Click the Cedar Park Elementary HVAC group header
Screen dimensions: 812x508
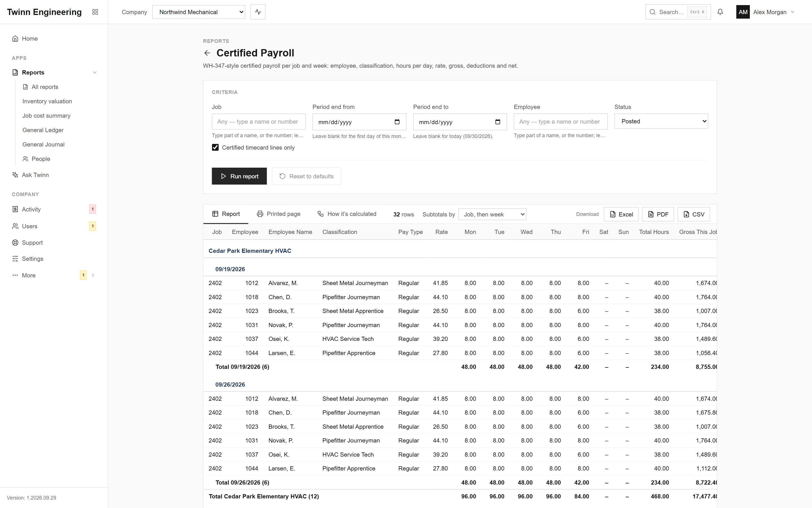pyautogui.click(x=250, y=251)
